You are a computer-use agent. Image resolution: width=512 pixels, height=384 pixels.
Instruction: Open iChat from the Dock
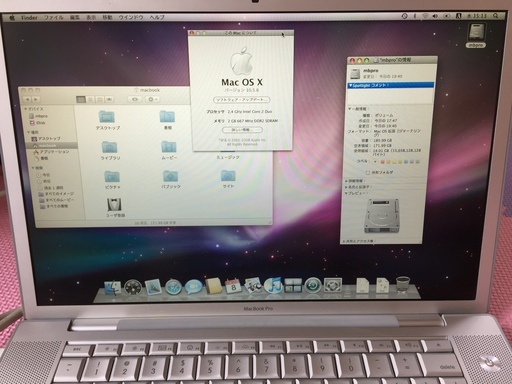point(193,287)
